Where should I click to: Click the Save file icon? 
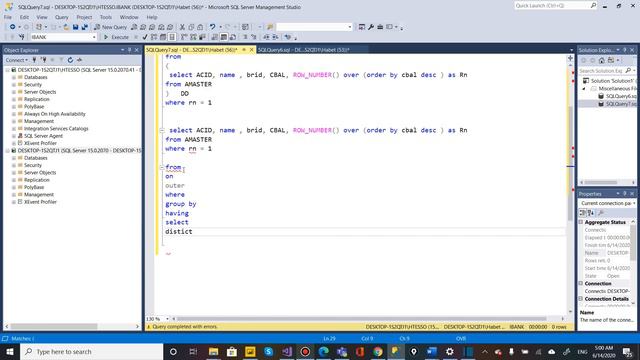tap(76, 27)
